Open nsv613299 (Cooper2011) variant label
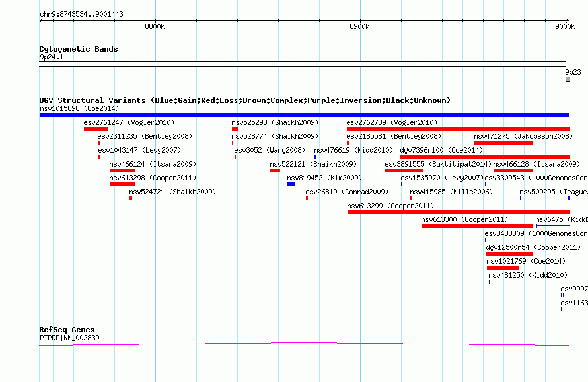Viewport: 588px width, 382px height. [x=390, y=206]
